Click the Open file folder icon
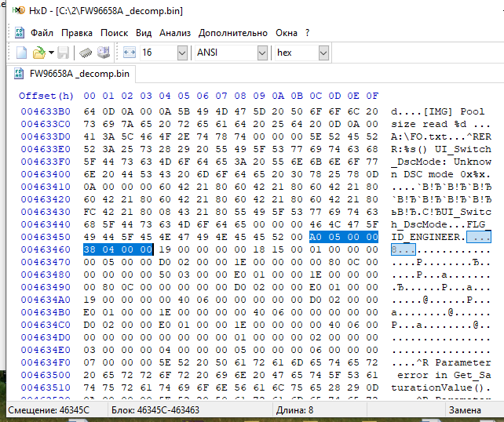The image size is (504, 422). tap(38, 53)
